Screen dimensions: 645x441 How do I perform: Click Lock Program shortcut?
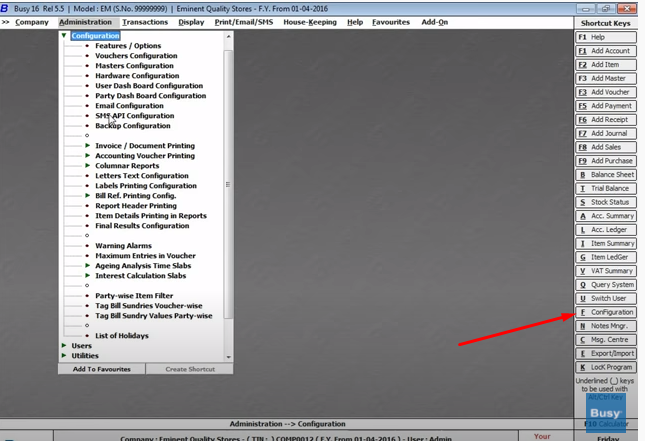click(x=606, y=367)
